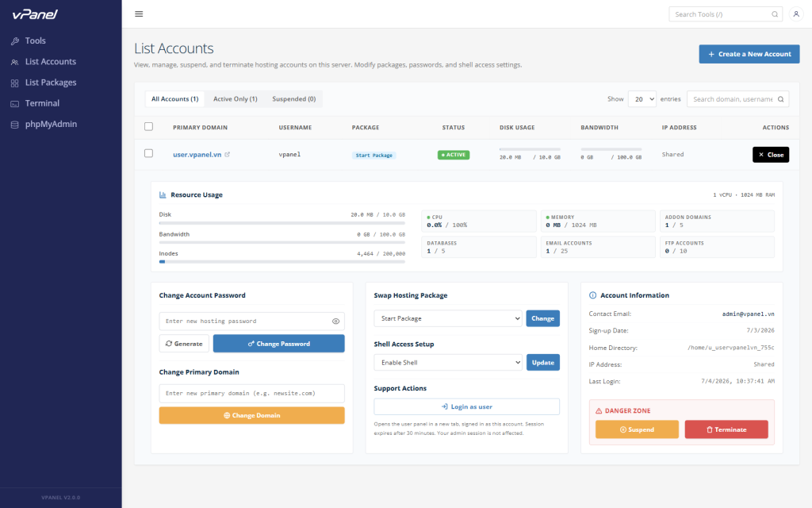Viewport: 812px width, 508px height.
Task: Click the search magnifier in Search Tools
Action: pos(775,14)
